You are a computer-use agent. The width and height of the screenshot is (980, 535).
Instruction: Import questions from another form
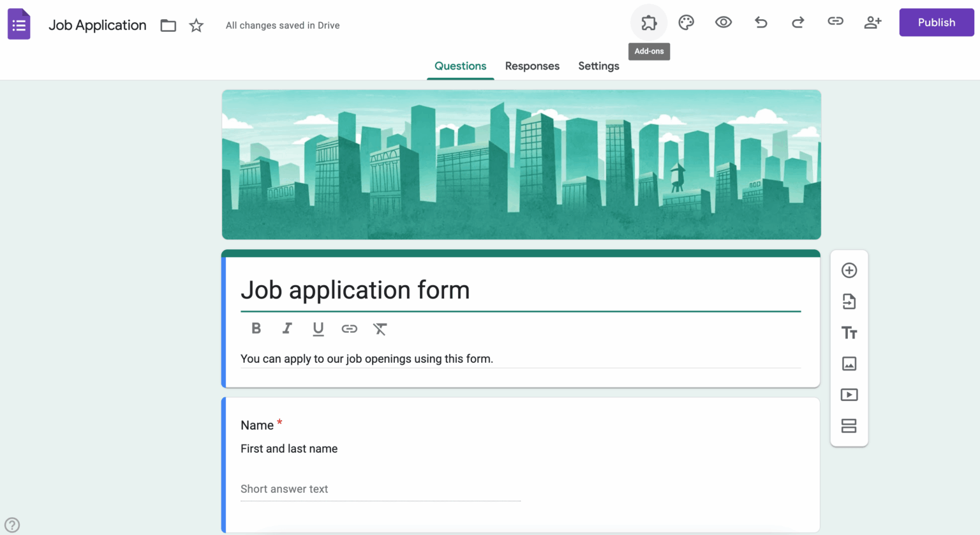tap(849, 301)
